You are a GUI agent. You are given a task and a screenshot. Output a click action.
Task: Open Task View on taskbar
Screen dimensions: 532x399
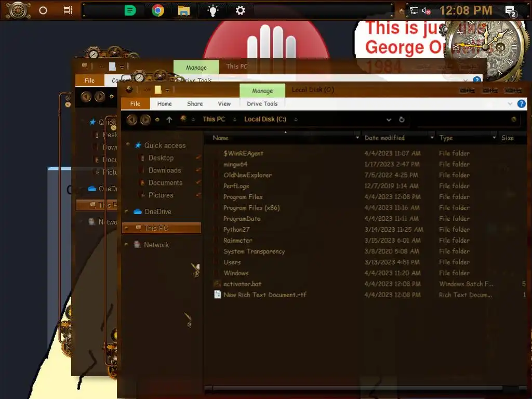coord(68,10)
